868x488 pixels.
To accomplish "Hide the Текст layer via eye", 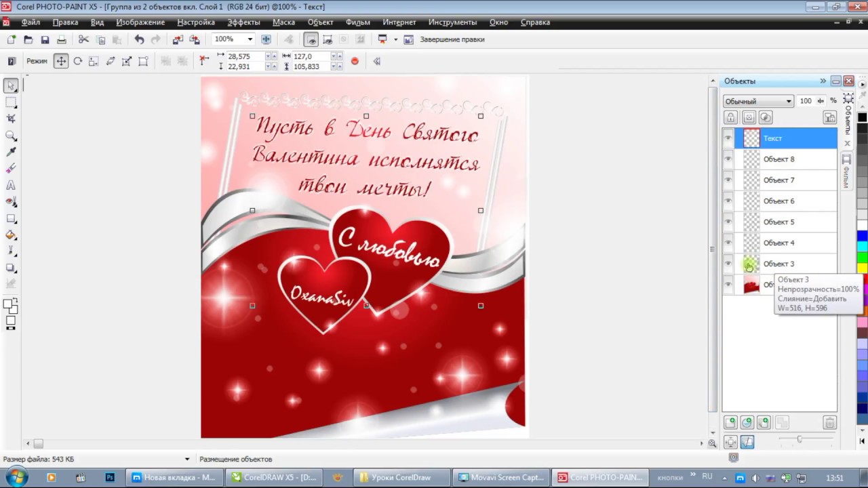I will (728, 138).
